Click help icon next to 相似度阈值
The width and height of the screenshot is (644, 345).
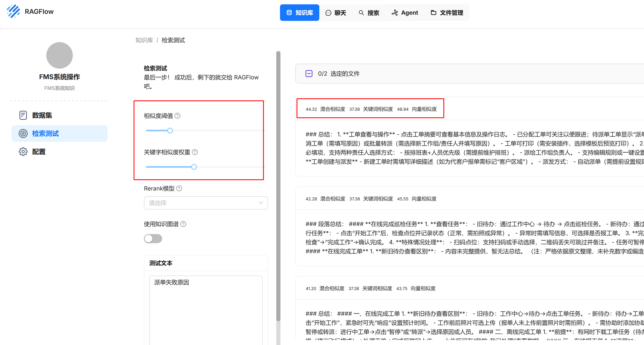pos(177,116)
